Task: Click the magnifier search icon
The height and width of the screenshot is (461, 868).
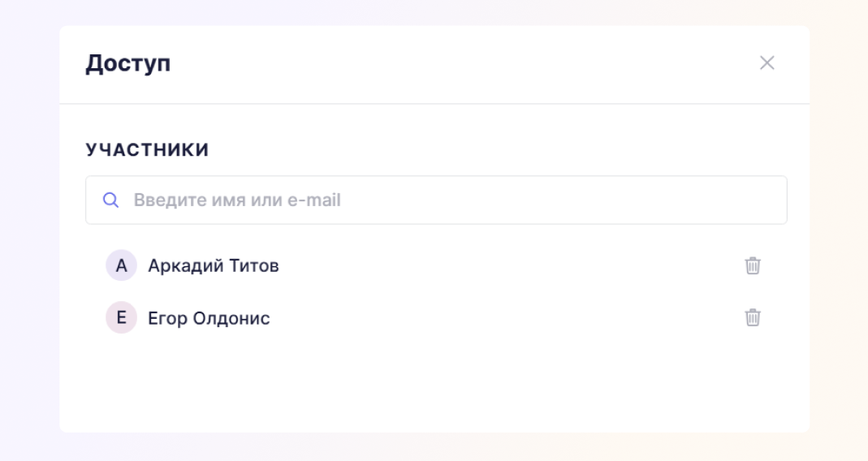Action: click(110, 200)
